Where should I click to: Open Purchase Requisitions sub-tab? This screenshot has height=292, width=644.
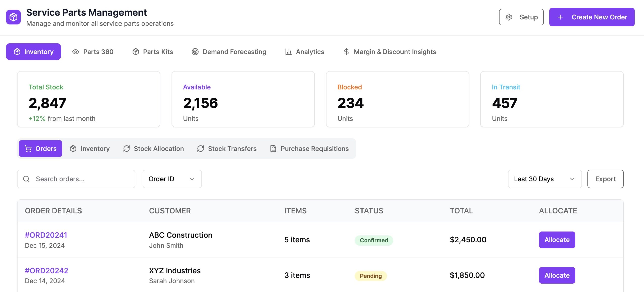[x=309, y=149]
